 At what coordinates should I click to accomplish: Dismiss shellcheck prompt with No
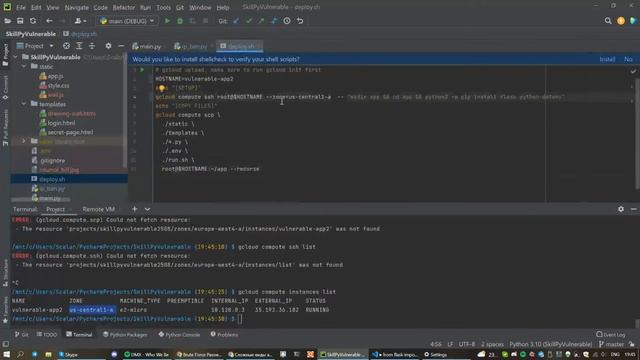tap(628, 59)
